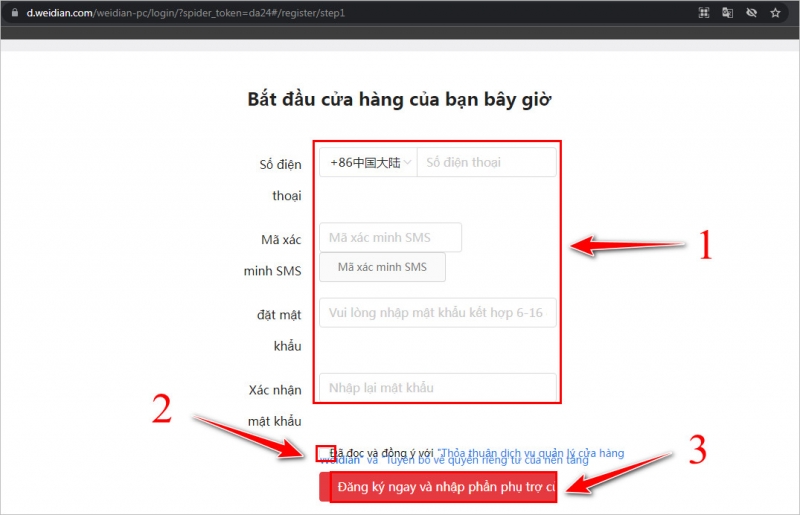
Task: Tick the Đã đọc và đồng ý checkbox
Action: [x=325, y=453]
